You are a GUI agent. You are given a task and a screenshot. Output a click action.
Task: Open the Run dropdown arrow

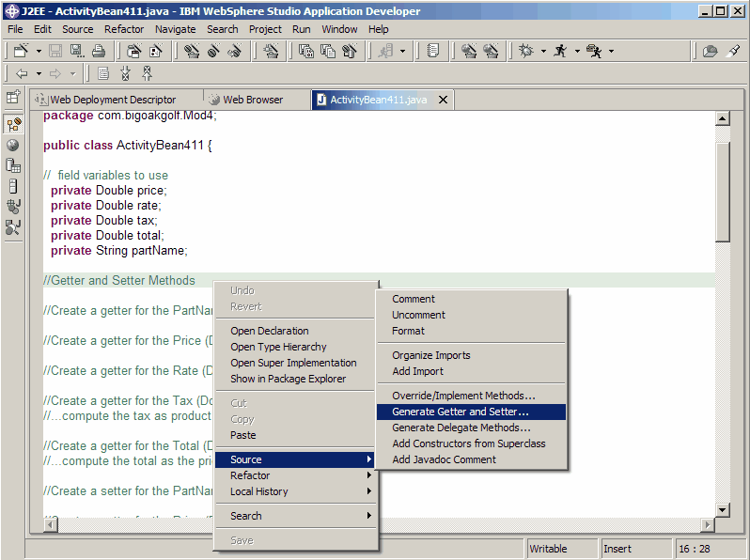point(577,51)
